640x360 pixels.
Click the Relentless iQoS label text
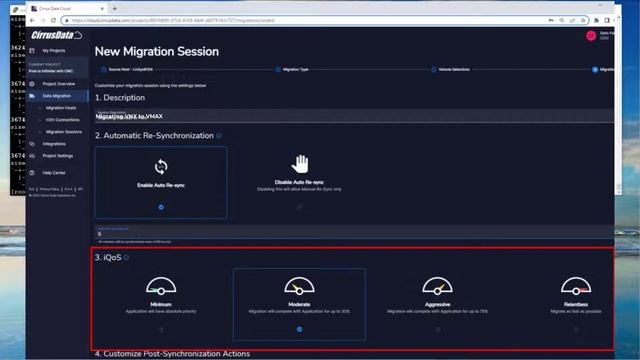coord(576,304)
